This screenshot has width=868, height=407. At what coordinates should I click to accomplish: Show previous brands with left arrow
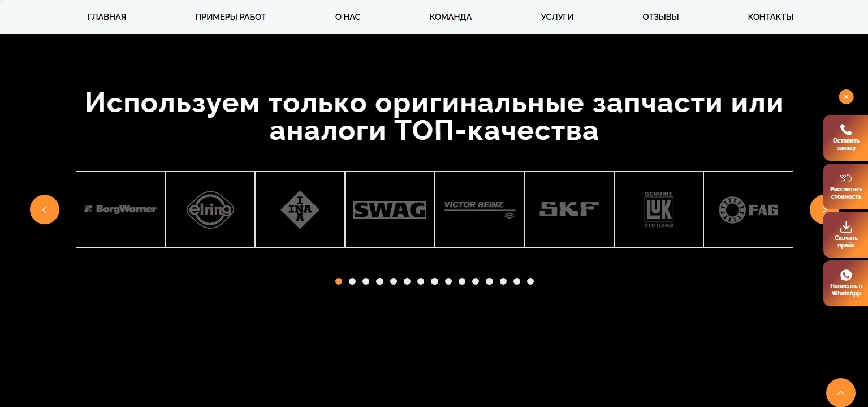[x=45, y=209]
